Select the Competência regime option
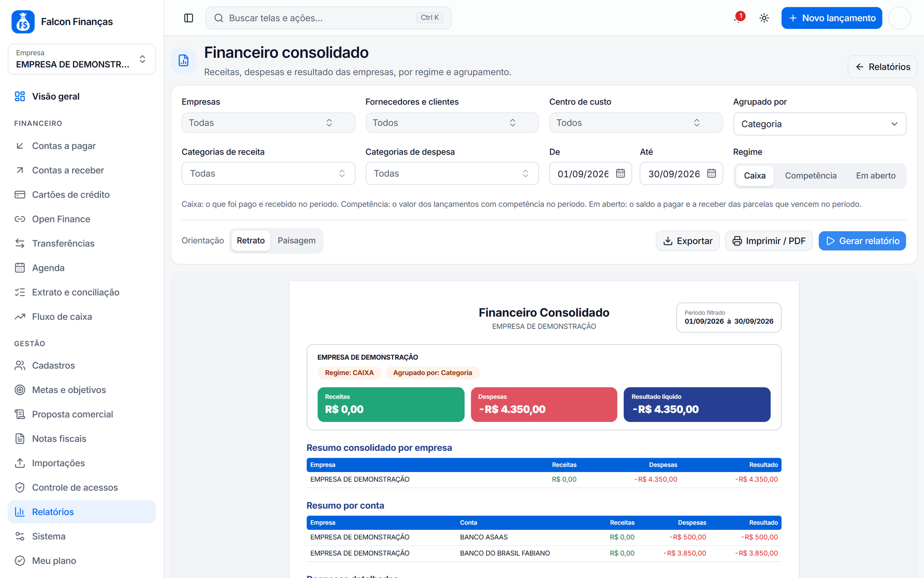The image size is (924, 578). click(x=810, y=176)
